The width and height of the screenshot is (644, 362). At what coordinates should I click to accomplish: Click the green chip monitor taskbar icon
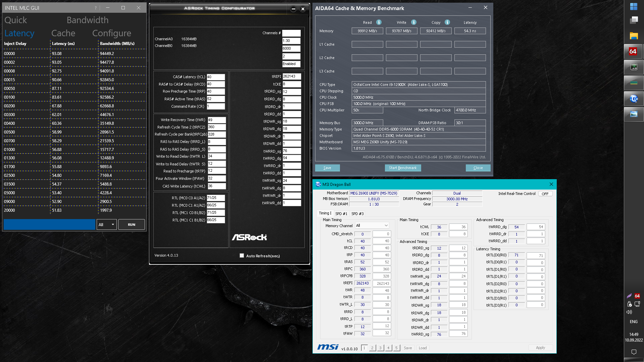point(634,67)
